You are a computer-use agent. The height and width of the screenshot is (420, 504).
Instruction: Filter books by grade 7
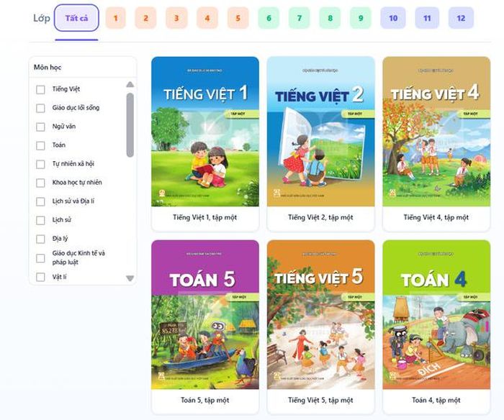coord(300,18)
